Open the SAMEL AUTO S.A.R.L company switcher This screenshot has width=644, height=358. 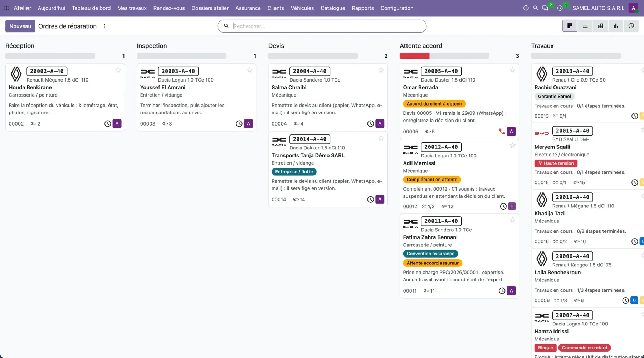(598, 8)
